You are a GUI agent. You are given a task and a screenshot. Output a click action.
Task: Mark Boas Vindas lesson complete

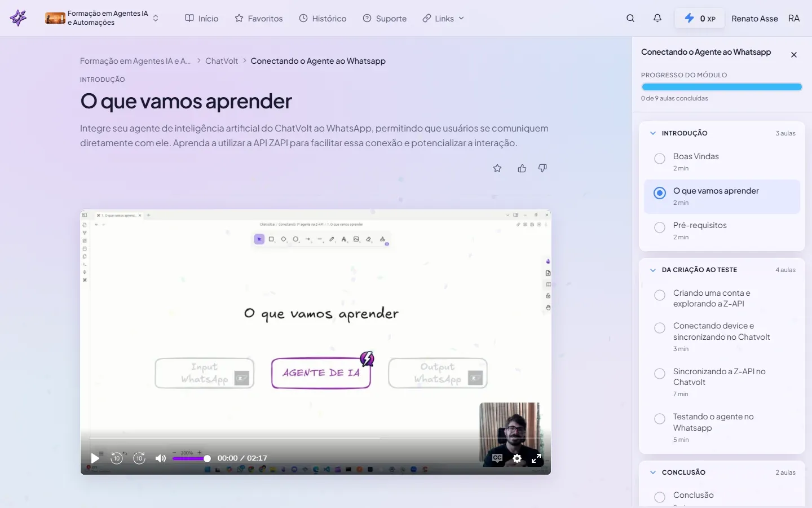(x=660, y=159)
